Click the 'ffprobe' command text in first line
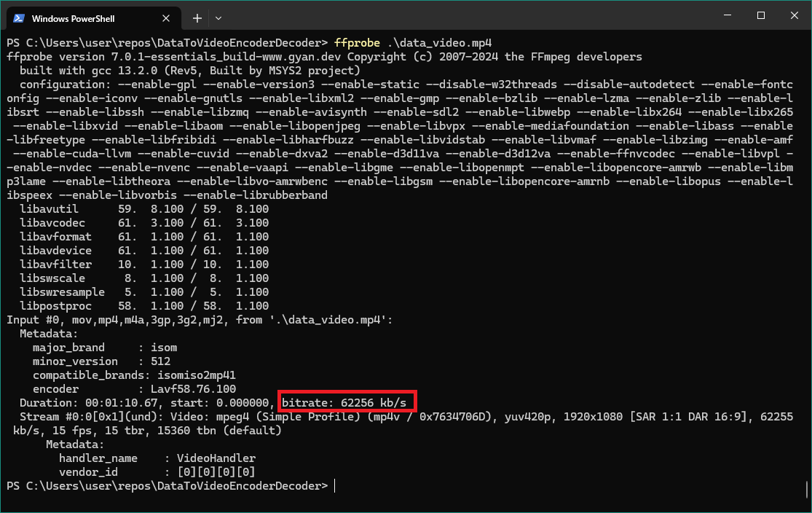The height and width of the screenshot is (513, 812). click(x=357, y=43)
